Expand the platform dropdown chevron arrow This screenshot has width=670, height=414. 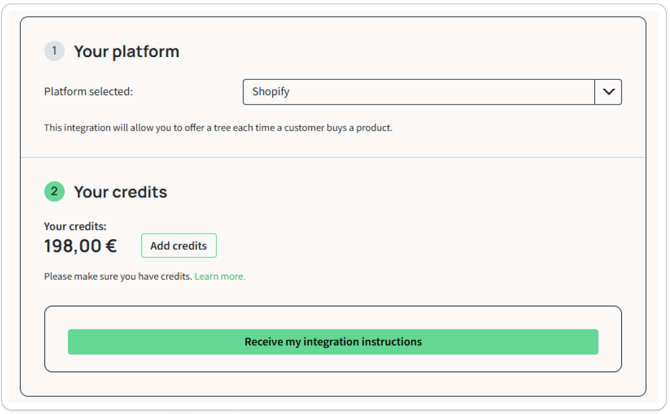click(x=608, y=92)
